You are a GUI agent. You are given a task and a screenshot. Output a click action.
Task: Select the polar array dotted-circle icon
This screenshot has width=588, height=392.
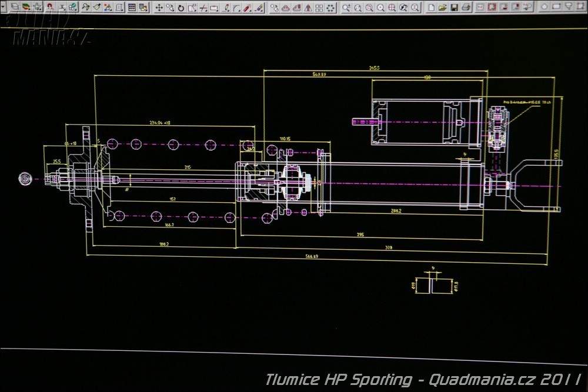[330, 8]
